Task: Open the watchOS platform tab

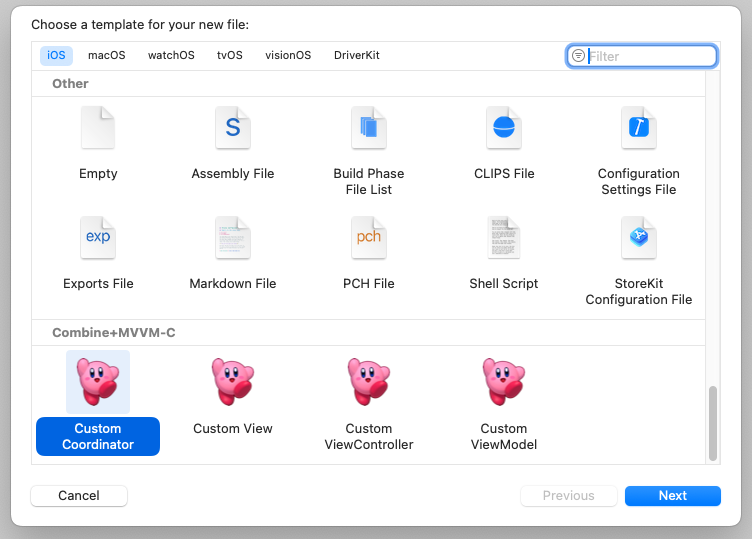Action: 171,55
